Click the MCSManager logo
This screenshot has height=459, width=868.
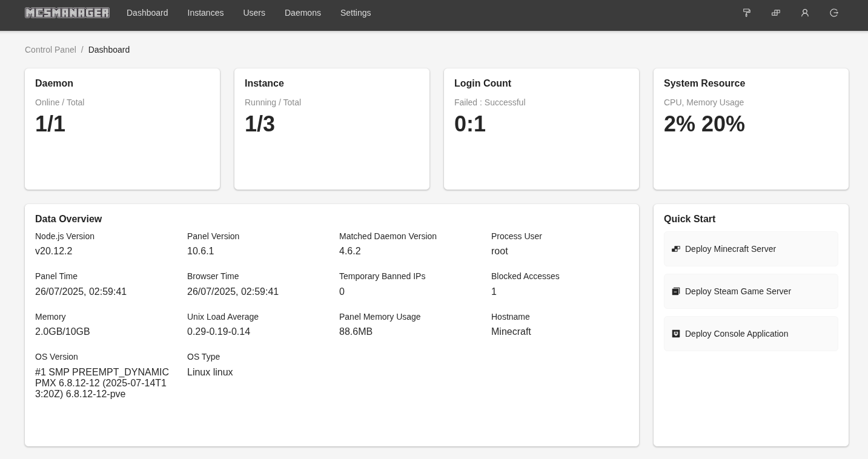[x=67, y=13]
